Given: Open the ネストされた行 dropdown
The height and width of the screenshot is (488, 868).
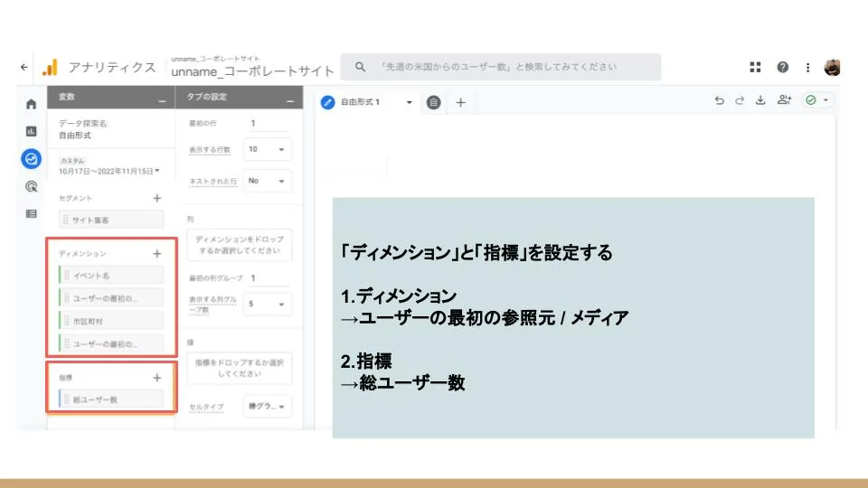Looking at the screenshot, I should 267,181.
